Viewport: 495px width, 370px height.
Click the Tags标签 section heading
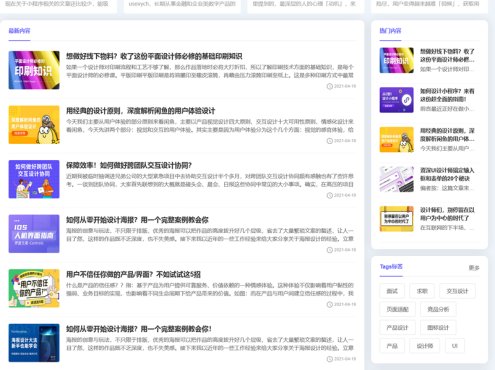click(391, 267)
